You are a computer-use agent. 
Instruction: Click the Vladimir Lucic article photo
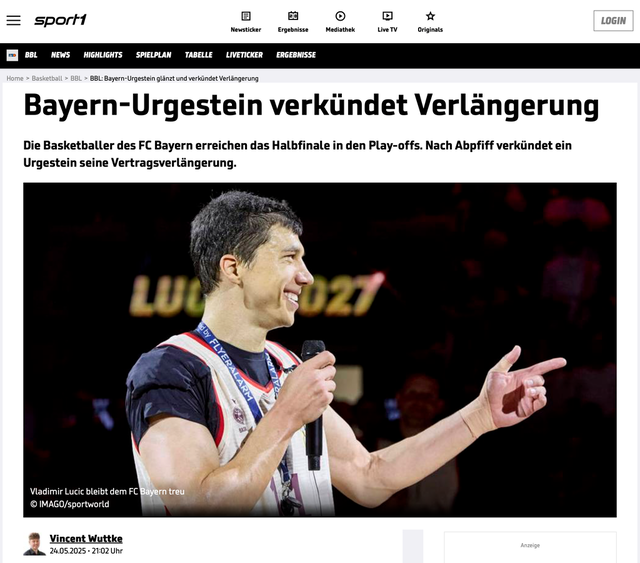tap(320, 349)
